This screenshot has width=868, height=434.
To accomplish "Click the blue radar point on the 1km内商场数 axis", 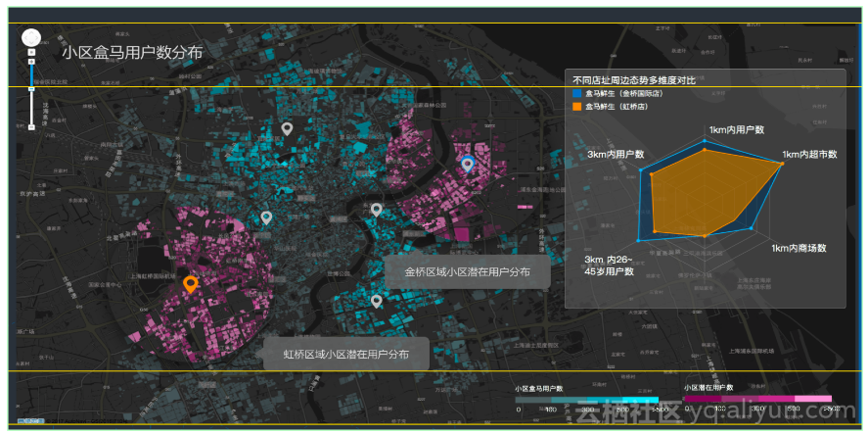I will point(752,228).
